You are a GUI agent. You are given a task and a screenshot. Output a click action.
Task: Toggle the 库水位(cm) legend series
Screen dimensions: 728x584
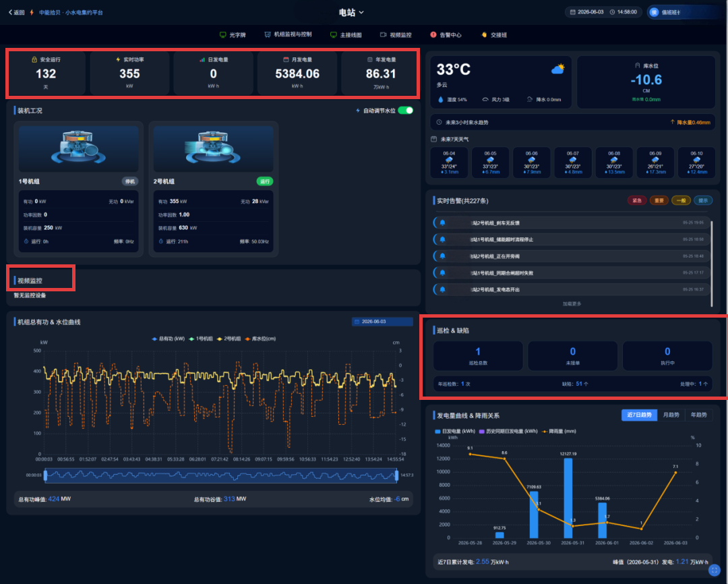pyautogui.click(x=260, y=339)
